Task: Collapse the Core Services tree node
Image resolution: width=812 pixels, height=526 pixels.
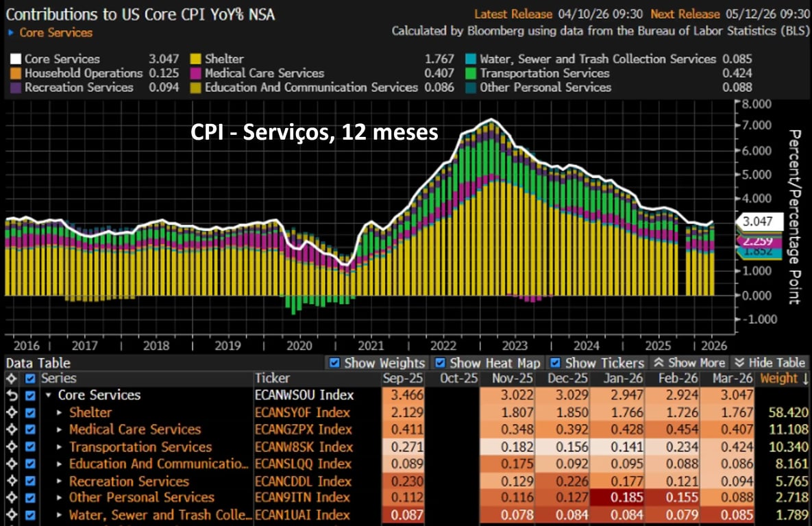Action: (x=48, y=395)
